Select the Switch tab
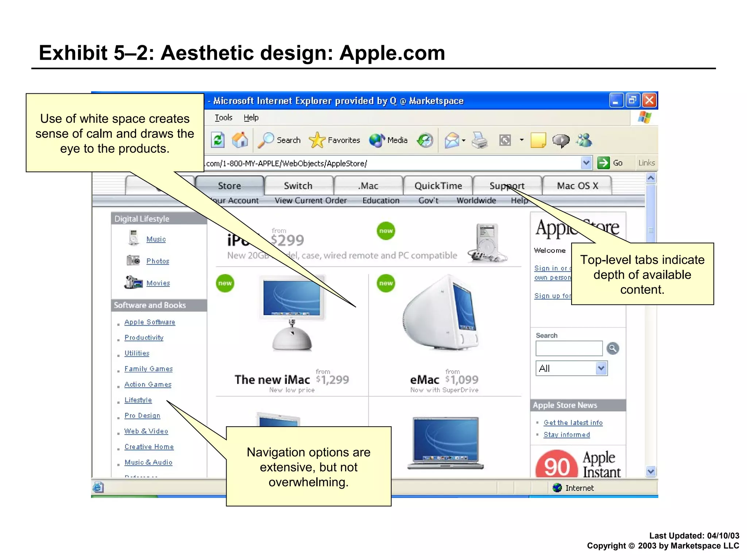 (x=298, y=186)
